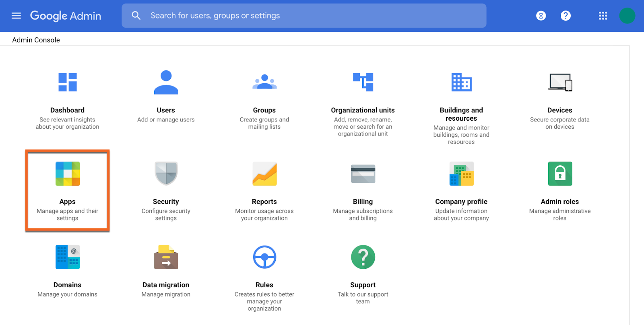Open the Data migration box icon

(x=166, y=257)
